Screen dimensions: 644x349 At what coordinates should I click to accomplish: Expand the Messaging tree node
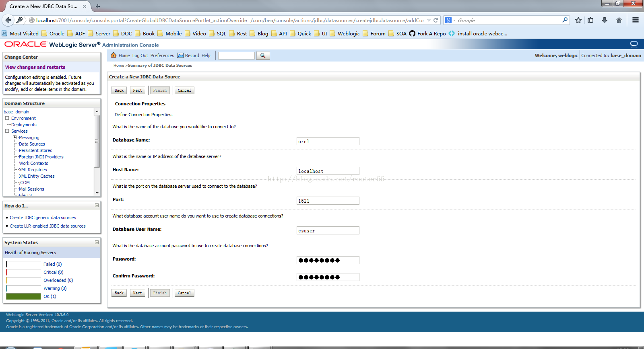tap(14, 138)
